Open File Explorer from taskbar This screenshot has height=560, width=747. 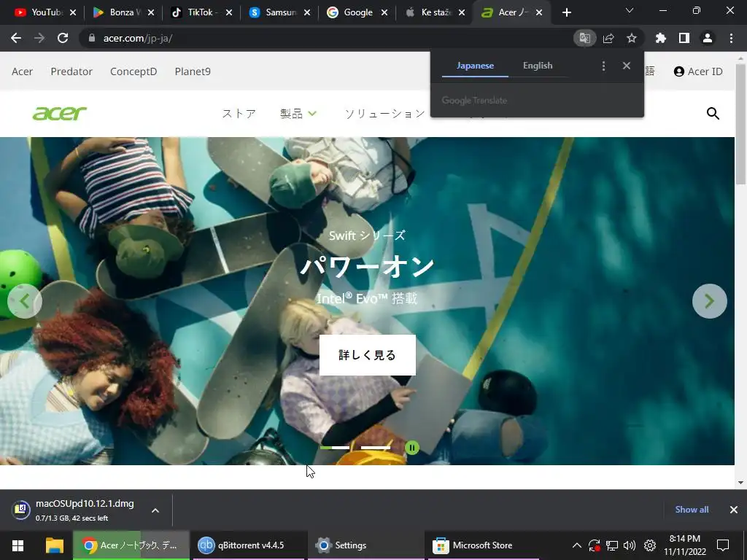54,545
